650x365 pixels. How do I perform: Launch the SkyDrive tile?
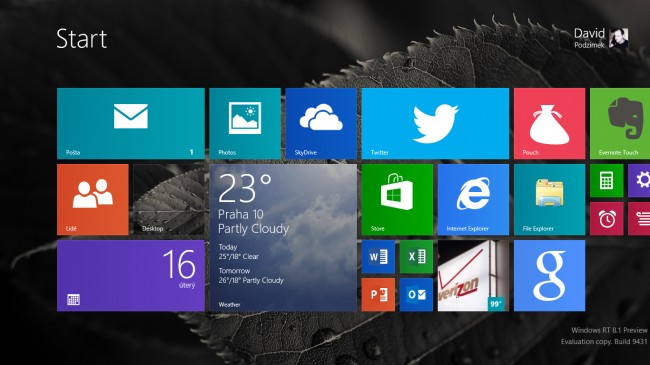(321, 123)
